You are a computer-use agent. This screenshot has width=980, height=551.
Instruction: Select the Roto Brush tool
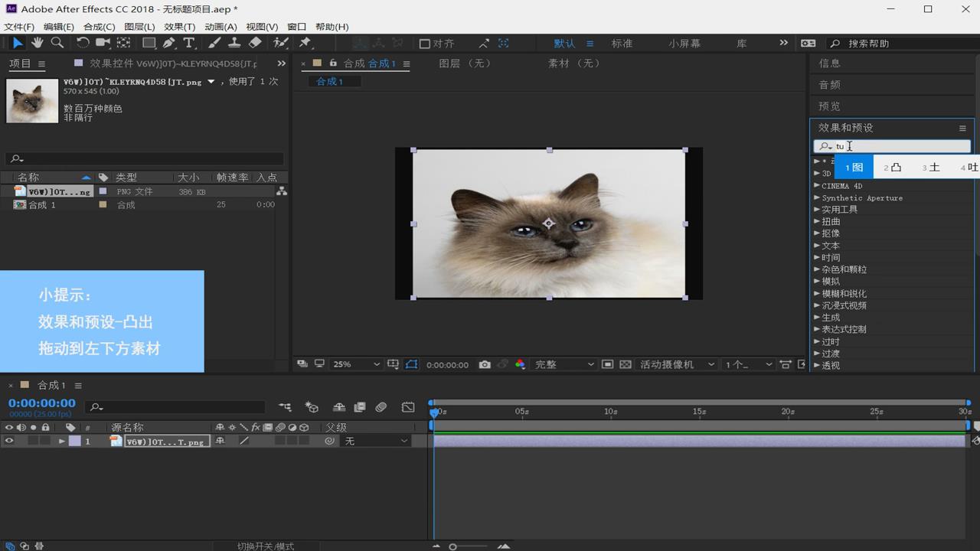[x=281, y=43]
